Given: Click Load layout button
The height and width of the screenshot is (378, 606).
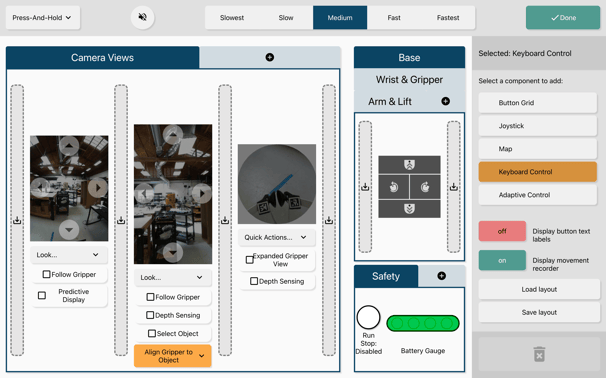Looking at the screenshot, I should click(539, 289).
